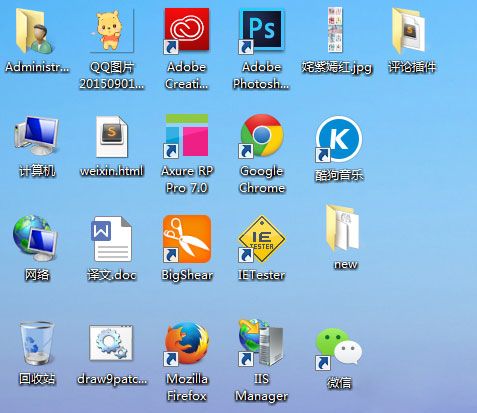477x413 pixels.
Task: Click the 译文.doc document file
Action: (x=112, y=239)
